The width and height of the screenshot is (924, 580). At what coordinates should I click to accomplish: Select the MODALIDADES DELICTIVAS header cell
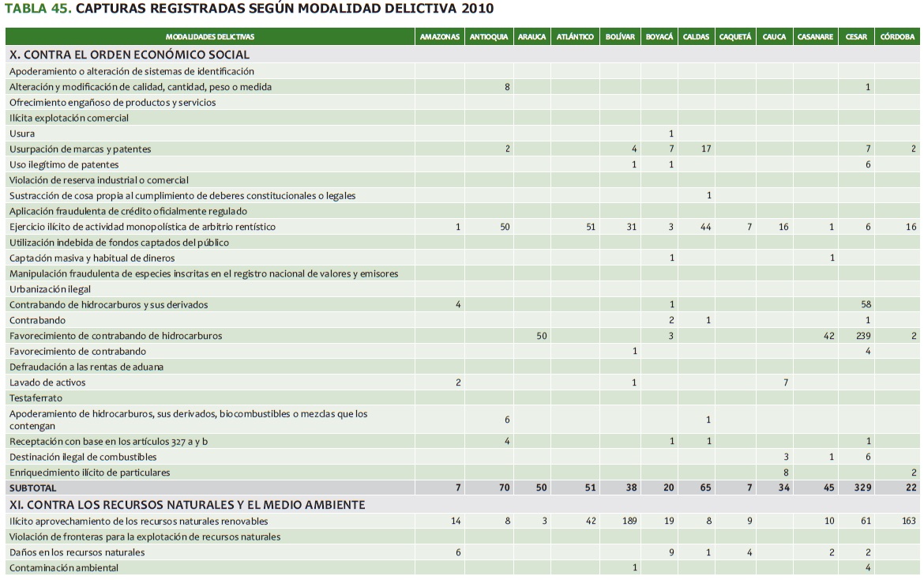[210, 37]
